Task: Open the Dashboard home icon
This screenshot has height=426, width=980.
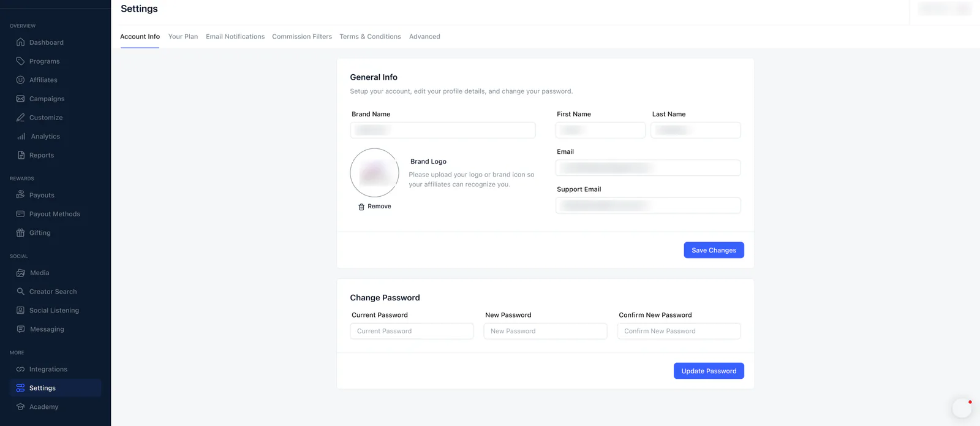Action: point(20,42)
